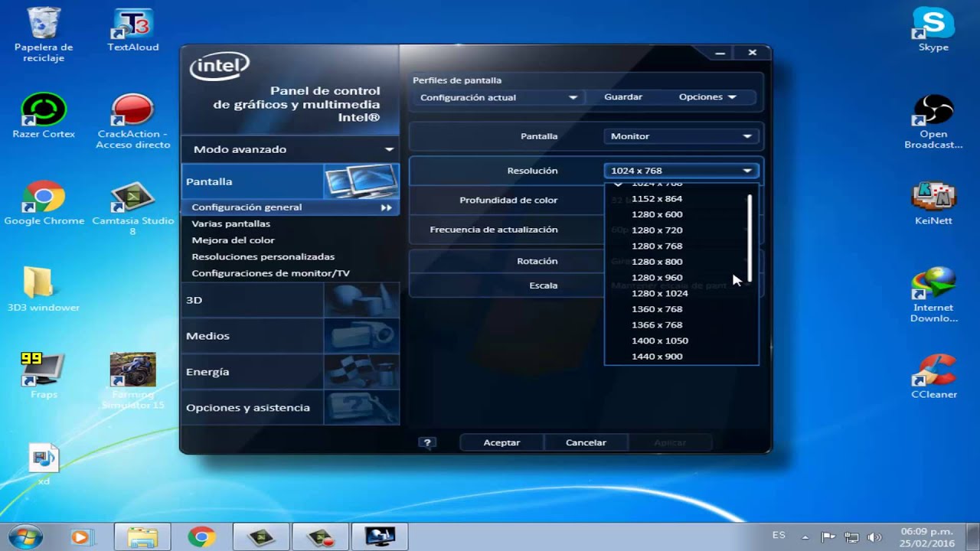Open Varias pantallas submenu item
This screenshot has height=551, width=980.
click(230, 223)
